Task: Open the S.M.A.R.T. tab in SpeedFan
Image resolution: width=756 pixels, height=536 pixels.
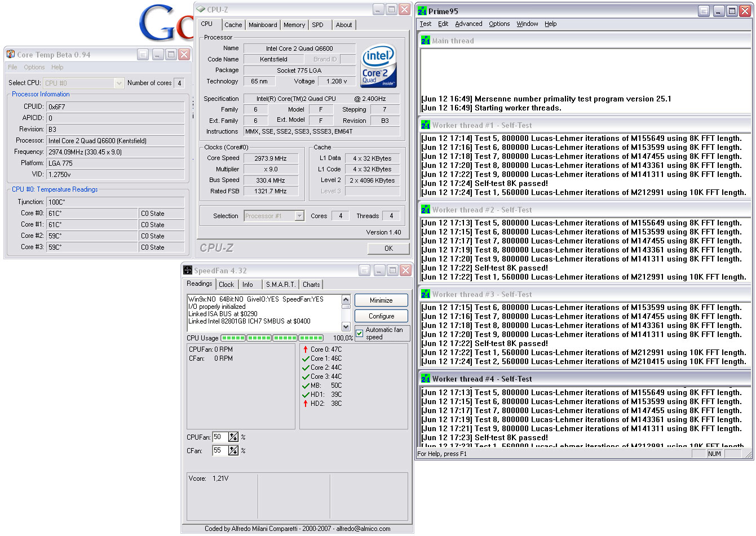Action: [280, 285]
